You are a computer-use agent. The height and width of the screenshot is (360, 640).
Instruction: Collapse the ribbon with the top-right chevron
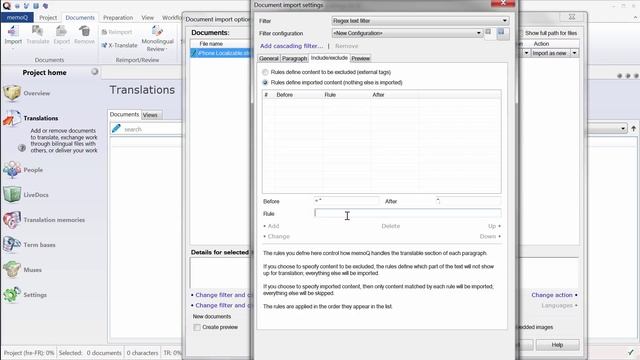[x=635, y=18]
